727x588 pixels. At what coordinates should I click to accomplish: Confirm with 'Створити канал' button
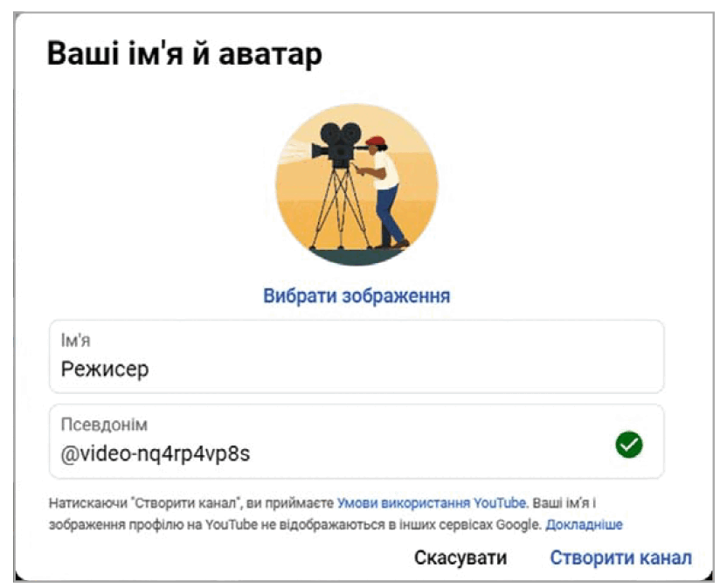coord(620,558)
